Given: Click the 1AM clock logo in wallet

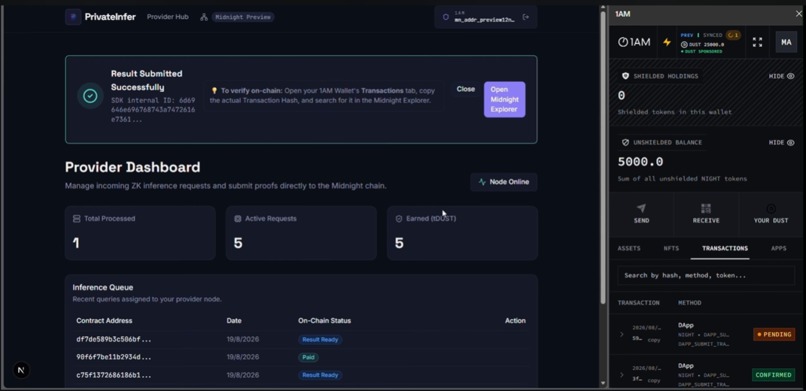Looking at the screenshot, I should click(x=634, y=42).
